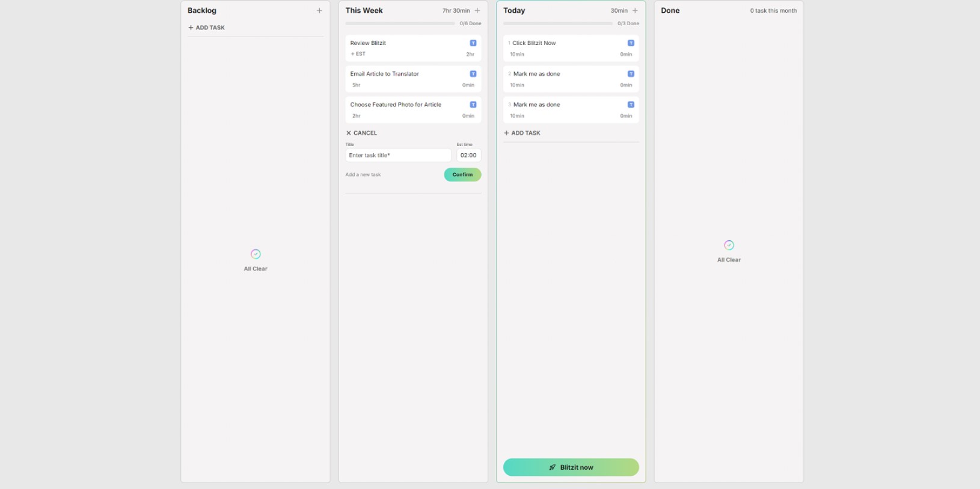Select task number 3 Mark me as done
Image resolution: width=980 pixels, height=489 pixels.
pos(536,105)
